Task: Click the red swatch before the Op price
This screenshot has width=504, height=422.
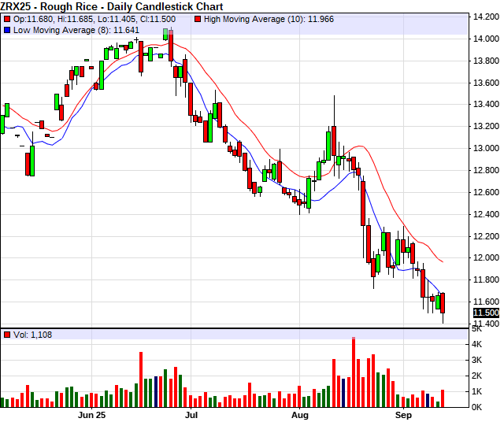Action: click(x=6, y=17)
